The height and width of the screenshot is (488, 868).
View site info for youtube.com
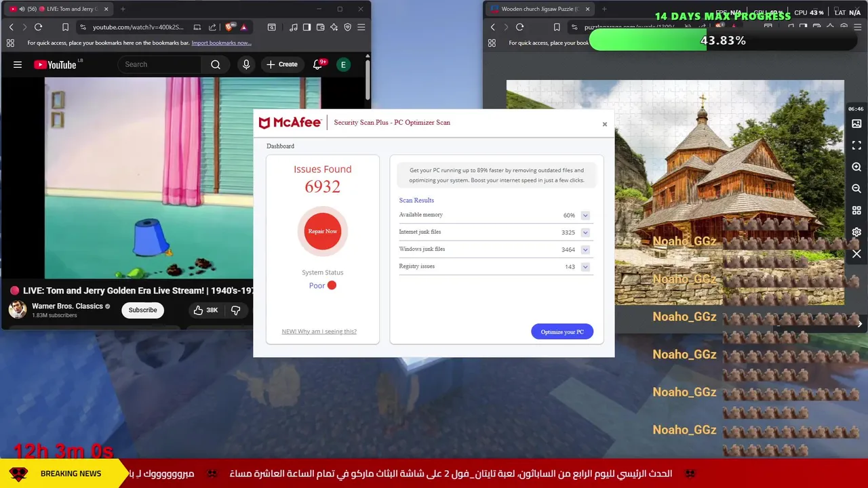(83, 27)
